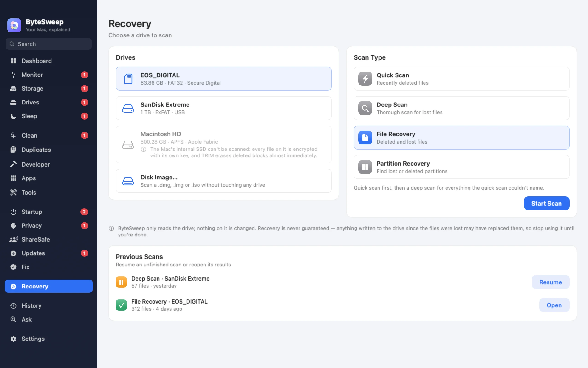This screenshot has width=588, height=368.
Task: Resume the Deep Scan of SanDisk Extreme
Action: [551, 282]
